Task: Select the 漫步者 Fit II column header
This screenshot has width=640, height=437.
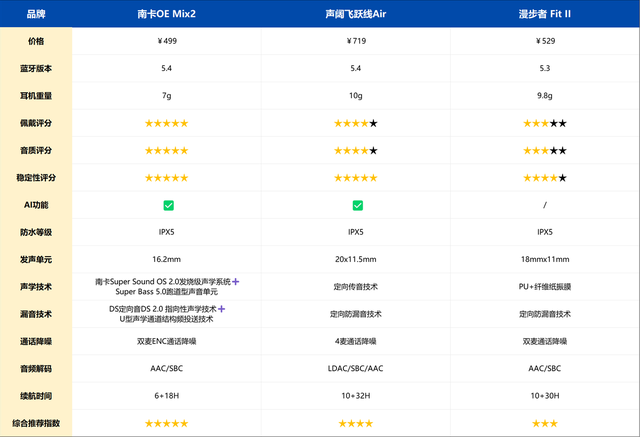Action: pos(545,16)
